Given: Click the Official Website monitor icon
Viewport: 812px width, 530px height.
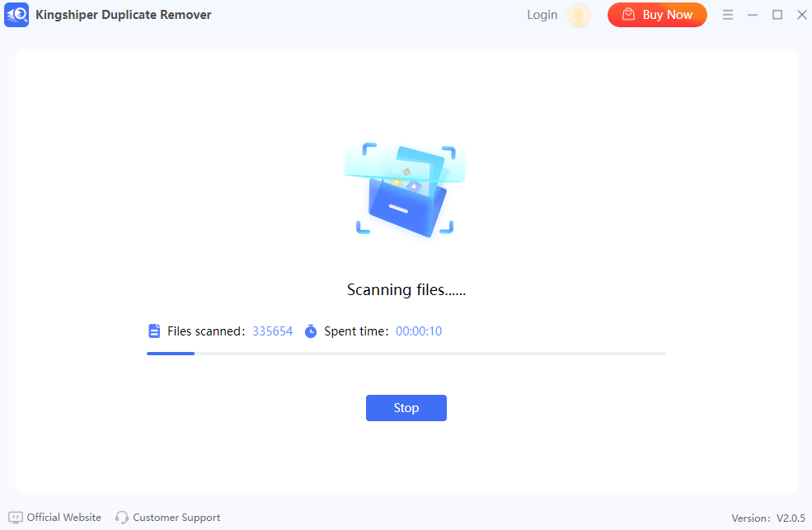Looking at the screenshot, I should tap(16, 518).
